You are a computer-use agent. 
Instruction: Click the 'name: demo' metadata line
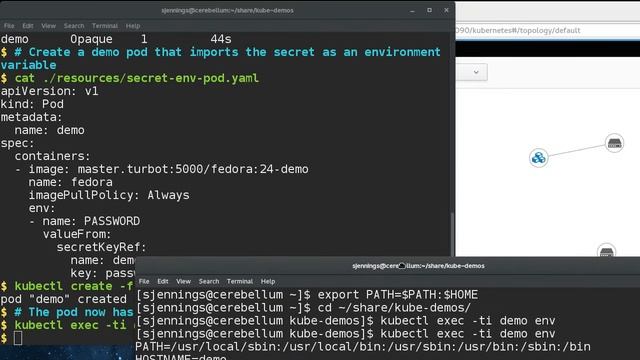point(50,130)
